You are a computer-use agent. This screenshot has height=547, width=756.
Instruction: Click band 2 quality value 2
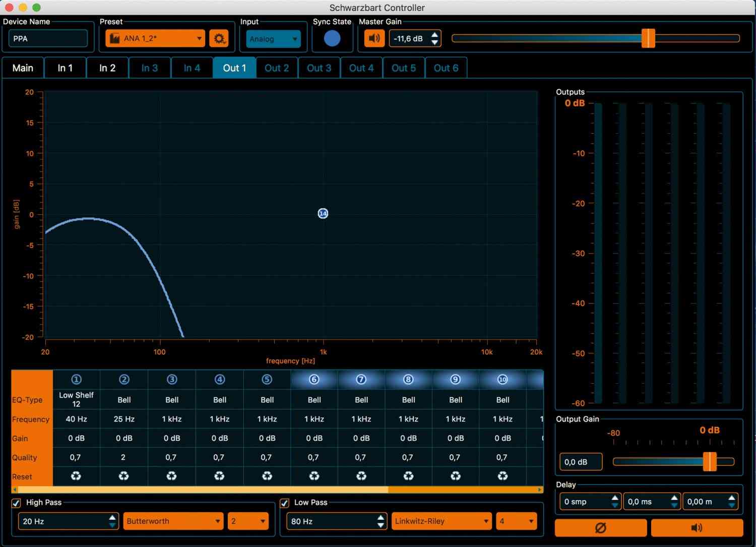(123, 457)
